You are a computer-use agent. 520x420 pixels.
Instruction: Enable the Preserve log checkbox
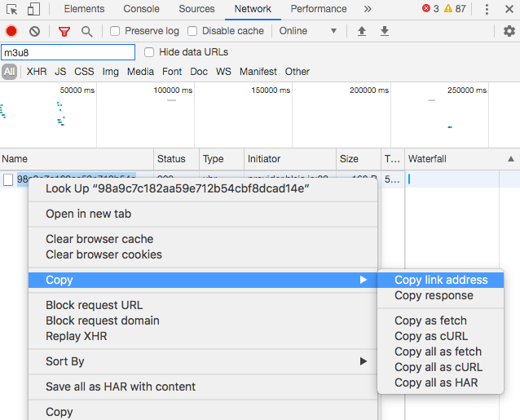(115, 31)
